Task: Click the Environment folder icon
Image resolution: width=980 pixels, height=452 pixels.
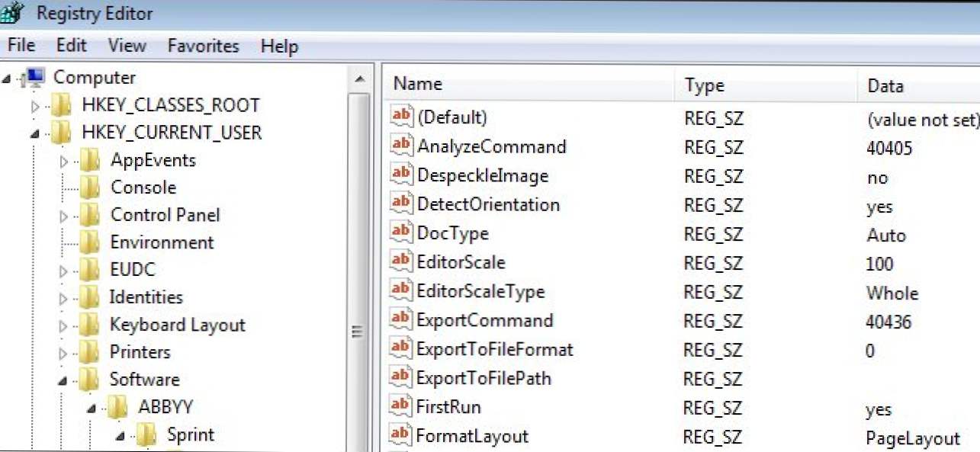Action: (90, 242)
